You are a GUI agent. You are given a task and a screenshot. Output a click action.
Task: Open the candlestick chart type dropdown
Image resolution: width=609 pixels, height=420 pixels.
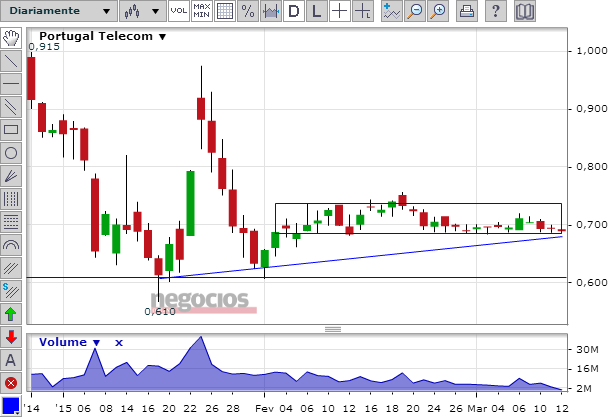coord(142,11)
